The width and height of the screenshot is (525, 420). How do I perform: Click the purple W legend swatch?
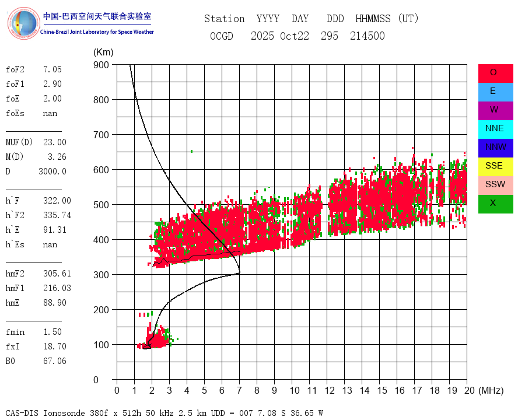click(495, 110)
